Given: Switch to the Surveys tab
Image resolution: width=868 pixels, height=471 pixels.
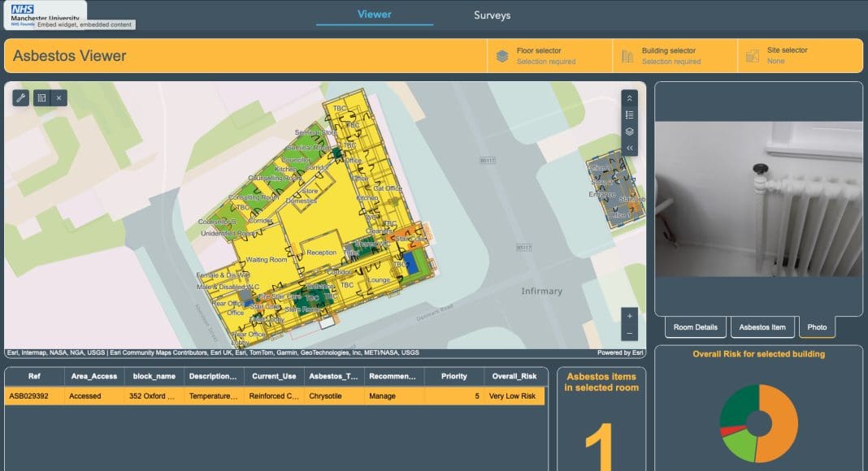Looking at the screenshot, I should (492, 15).
